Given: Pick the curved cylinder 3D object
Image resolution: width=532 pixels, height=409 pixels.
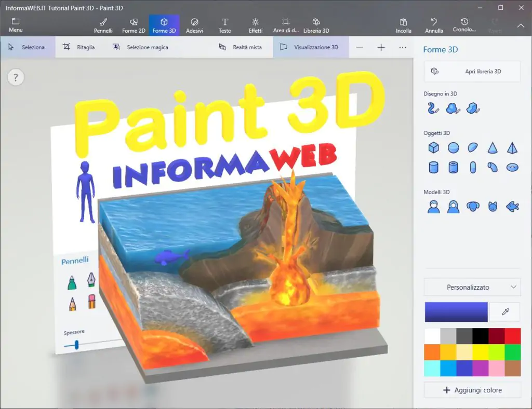Looking at the screenshot, I should [x=493, y=168].
